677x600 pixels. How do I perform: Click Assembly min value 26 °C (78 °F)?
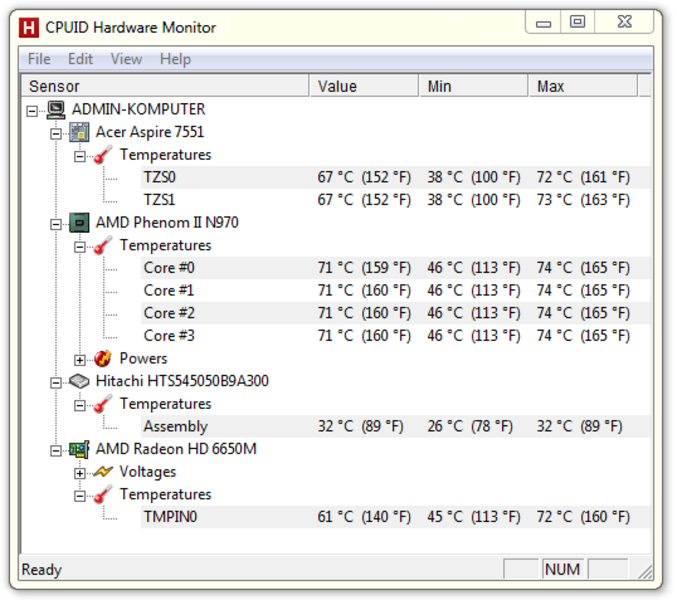pos(470,426)
